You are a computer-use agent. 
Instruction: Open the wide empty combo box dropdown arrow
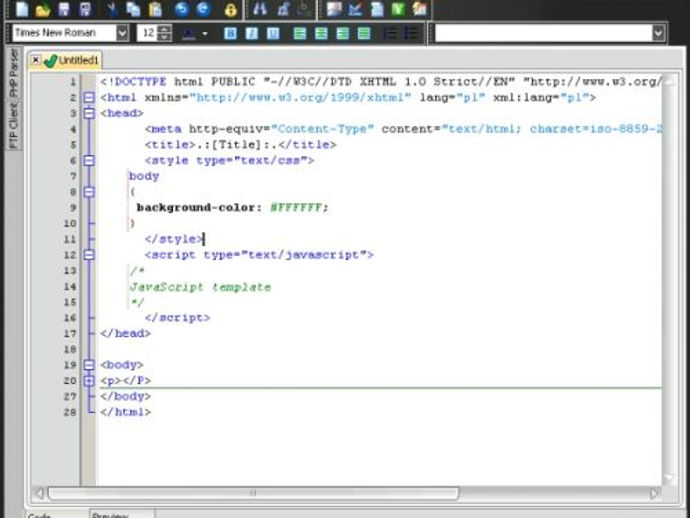[x=658, y=33]
